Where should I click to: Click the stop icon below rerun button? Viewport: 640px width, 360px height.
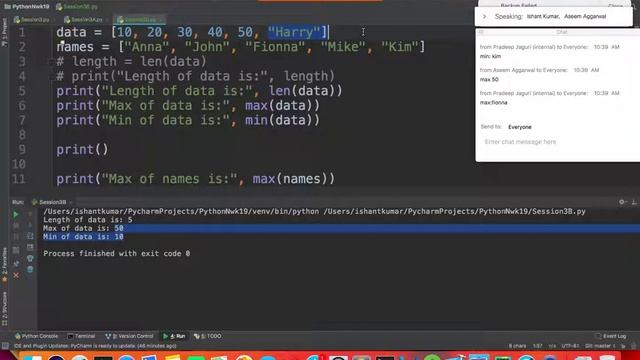[16, 225]
